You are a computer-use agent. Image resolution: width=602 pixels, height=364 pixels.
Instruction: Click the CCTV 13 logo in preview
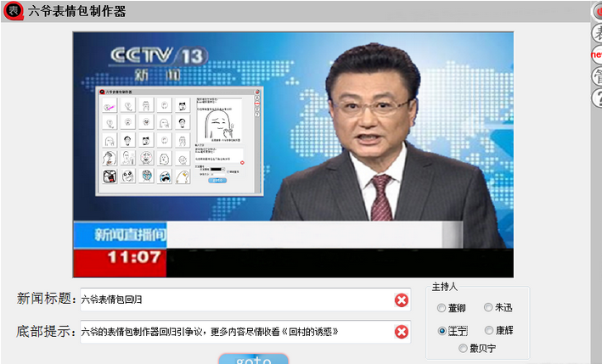coord(159,56)
